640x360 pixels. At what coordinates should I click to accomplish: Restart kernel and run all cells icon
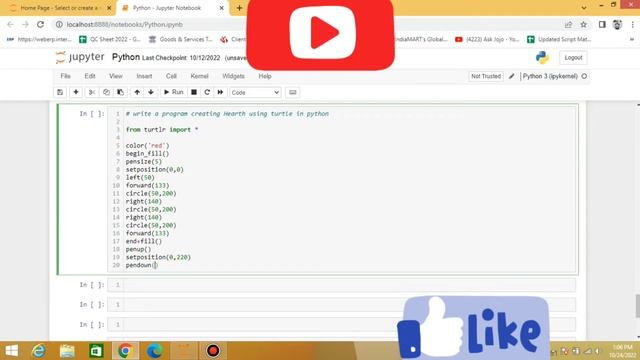click(220, 92)
